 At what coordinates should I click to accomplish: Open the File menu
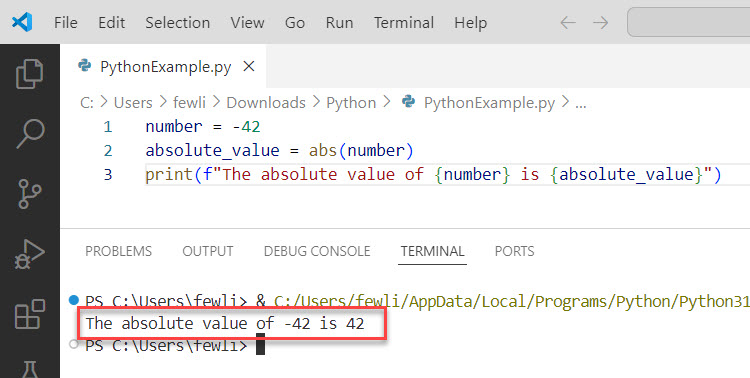click(66, 22)
